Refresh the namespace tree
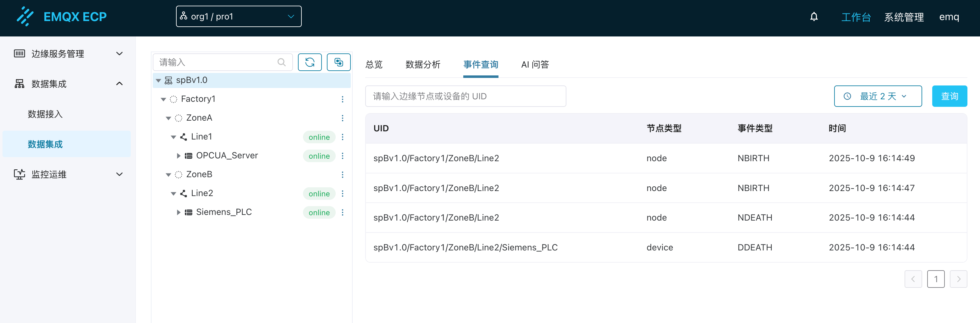The image size is (980, 323). click(310, 62)
